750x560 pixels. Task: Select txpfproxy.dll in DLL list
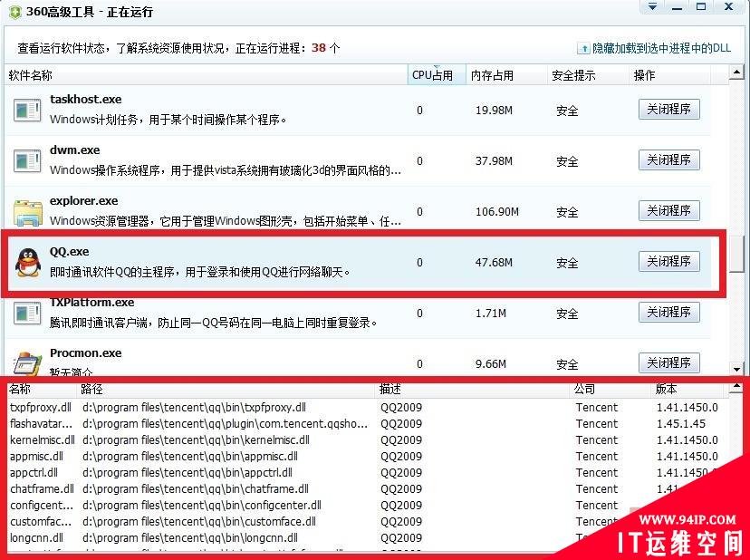coord(41,408)
